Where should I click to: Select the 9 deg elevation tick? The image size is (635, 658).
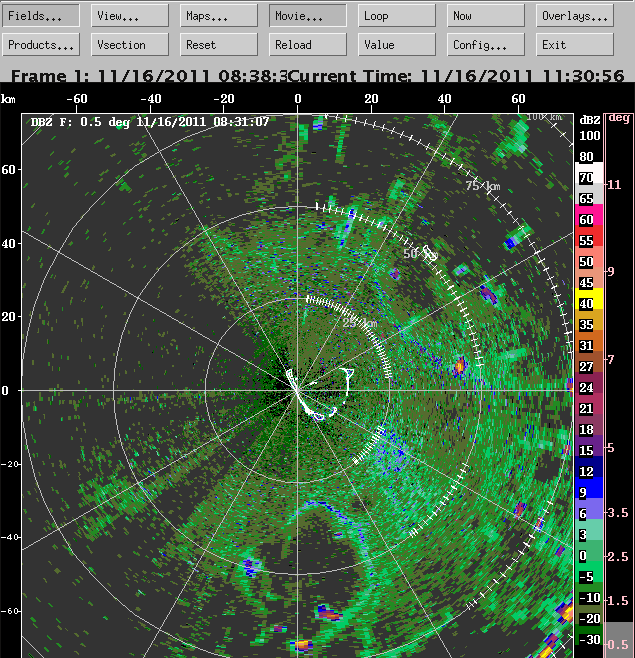[611, 272]
